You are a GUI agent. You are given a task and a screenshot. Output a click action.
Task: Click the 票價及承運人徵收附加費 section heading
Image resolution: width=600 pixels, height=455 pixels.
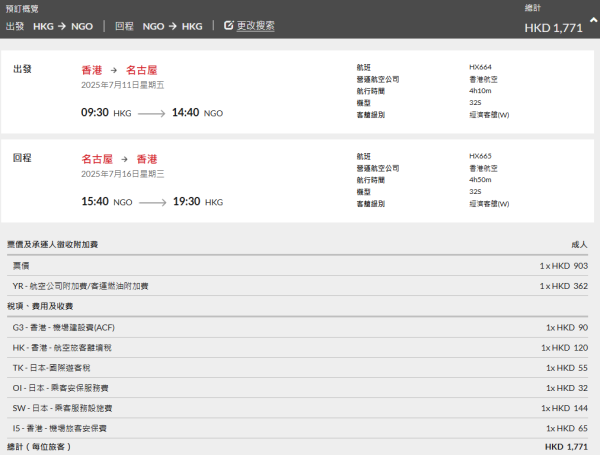52,245
